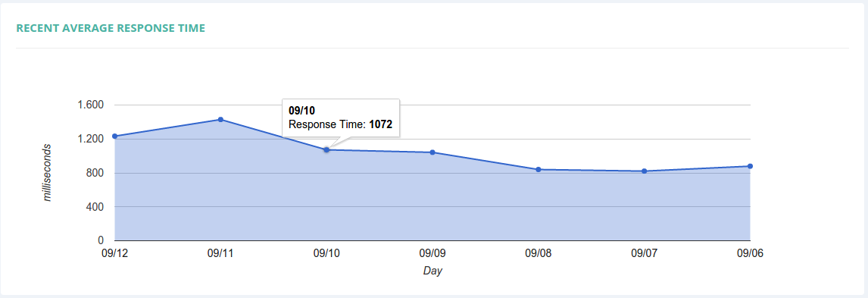This screenshot has width=868, height=298.
Task: Click the Recent Average Response Time heading
Action: [x=111, y=28]
